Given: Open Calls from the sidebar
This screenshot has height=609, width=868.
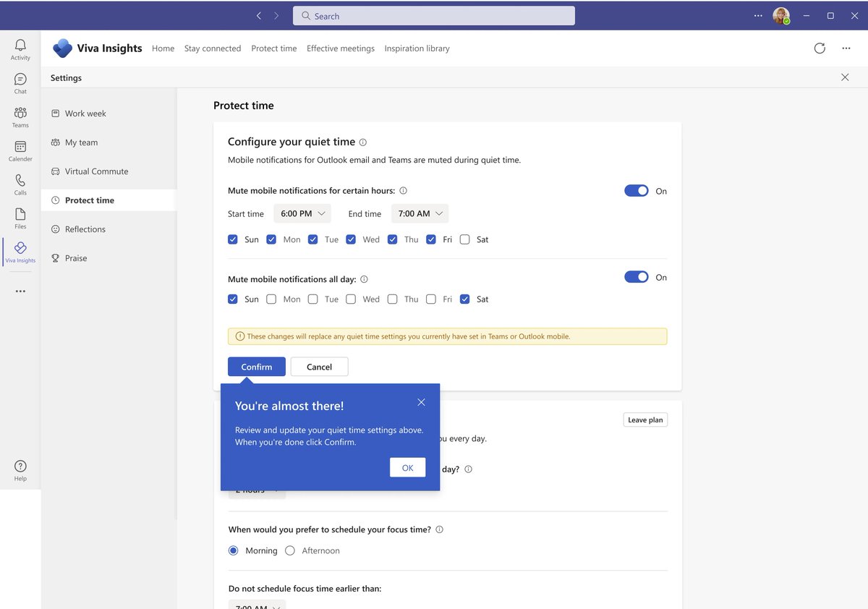Looking at the screenshot, I should pyautogui.click(x=20, y=185).
